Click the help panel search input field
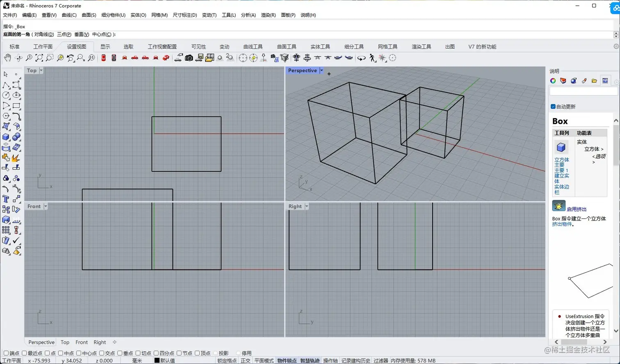620x364 pixels. [x=583, y=91]
